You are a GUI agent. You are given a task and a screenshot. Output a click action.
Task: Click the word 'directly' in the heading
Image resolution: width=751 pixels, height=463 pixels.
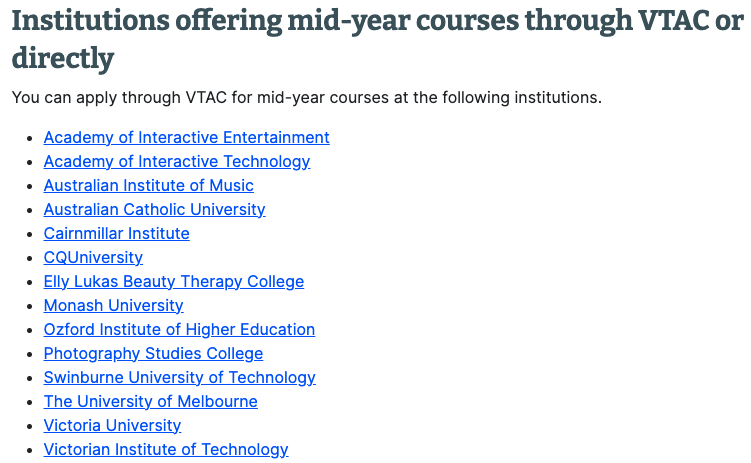click(x=63, y=58)
